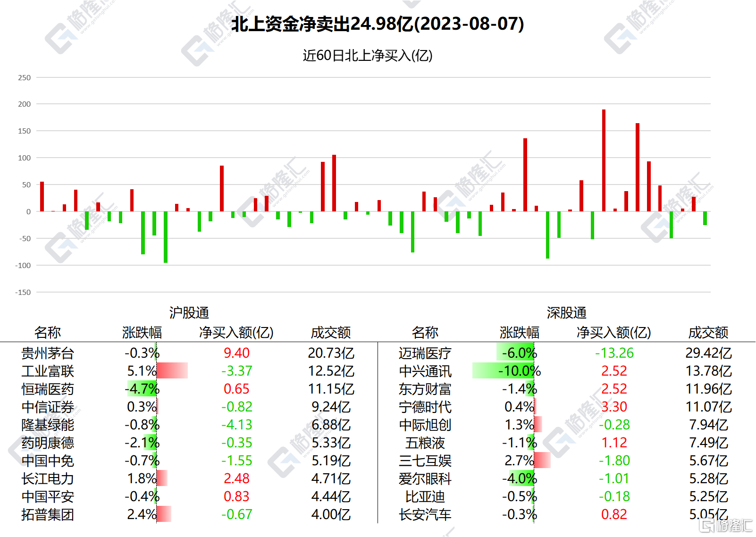Select 恒瑞医药 row name
The height and width of the screenshot is (537, 756).
click(48, 389)
